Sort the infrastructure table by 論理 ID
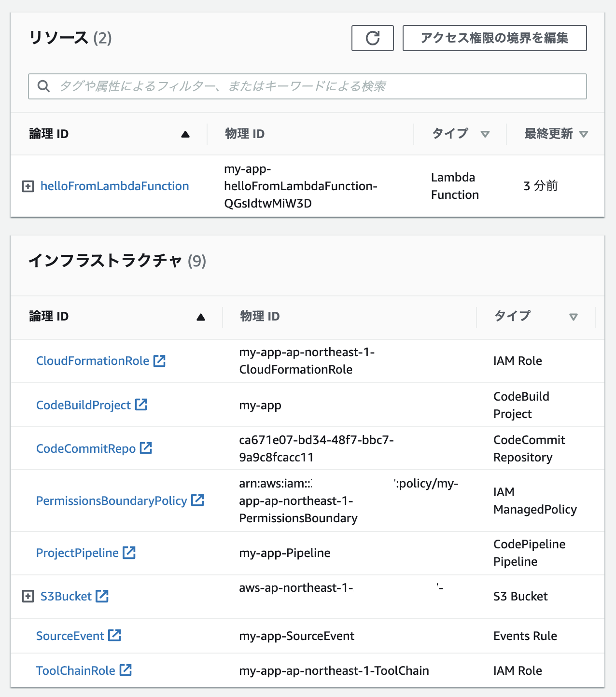This screenshot has height=697, width=616. [201, 317]
